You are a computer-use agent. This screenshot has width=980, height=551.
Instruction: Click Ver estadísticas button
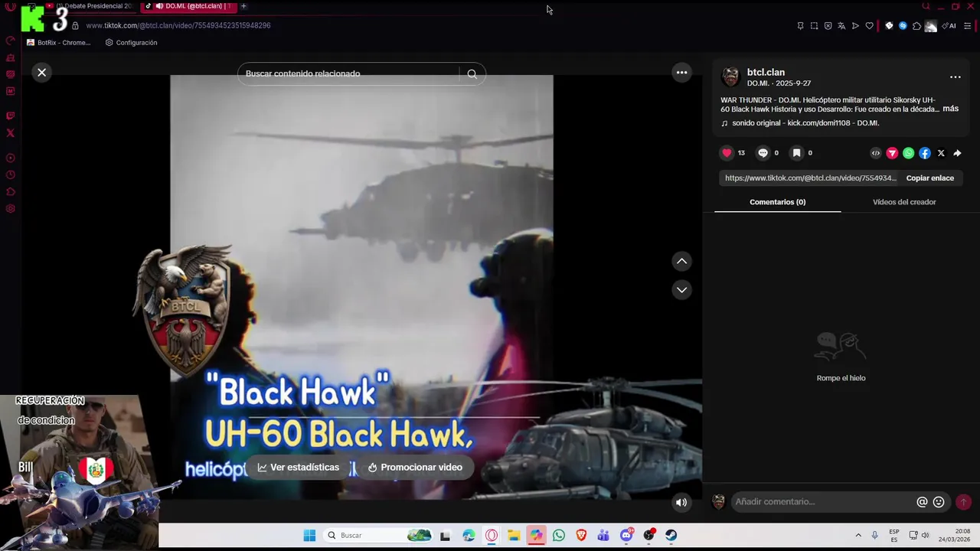[x=298, y=468]
